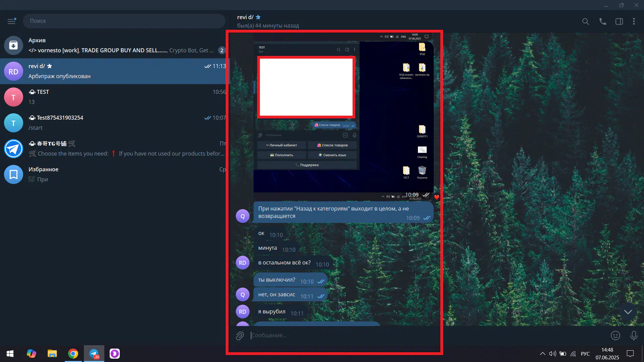
Task: Open the volume control in tray
Action: point(552,354)
